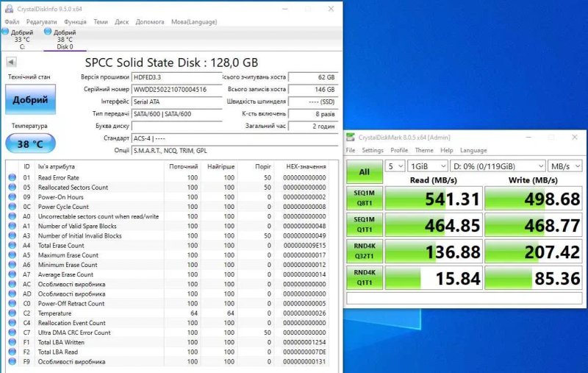Click status orb for Temperature attribute
The height and width of the screenshot is (373, 588).
coord(12,313)
